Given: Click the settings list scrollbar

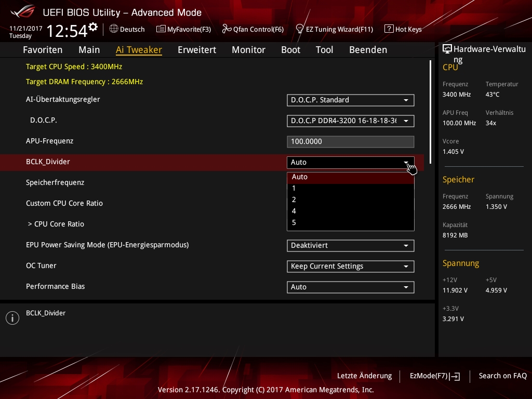Looking at the screenshot, I should point(430,112).
